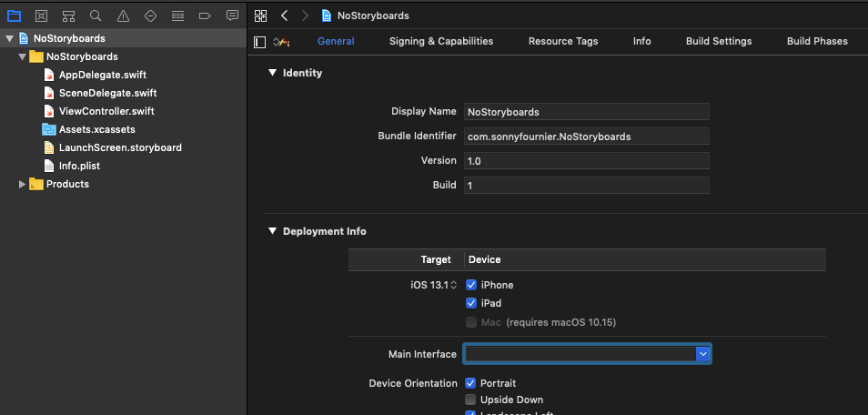Viewport: 868px width, 415px height.
Task: Uncheck the iPhone device checkbox
Action: click(x=471, y=285)
